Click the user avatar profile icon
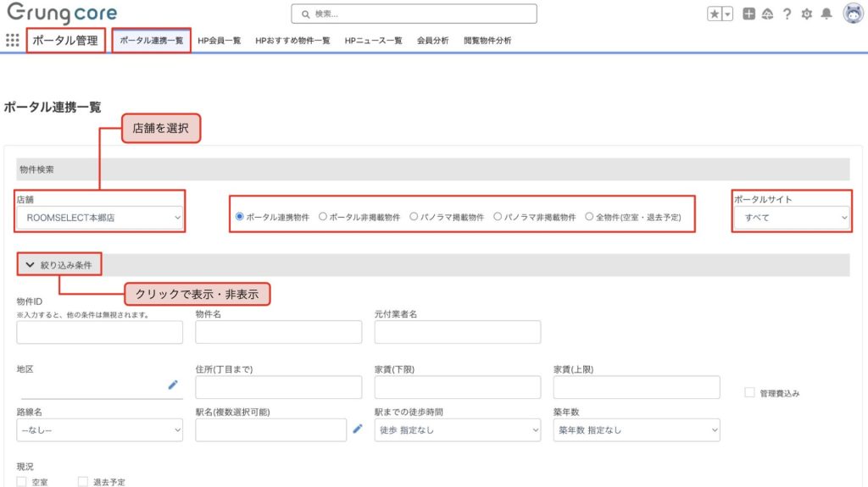Screen dimensions: 868x487 pyautogui.click(x=853, y=14)
